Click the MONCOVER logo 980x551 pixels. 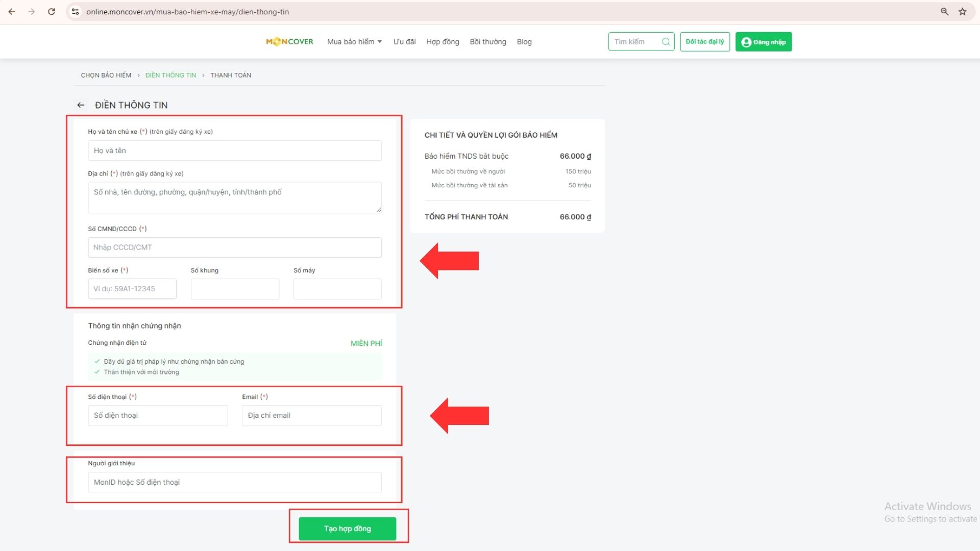[289, 42]
